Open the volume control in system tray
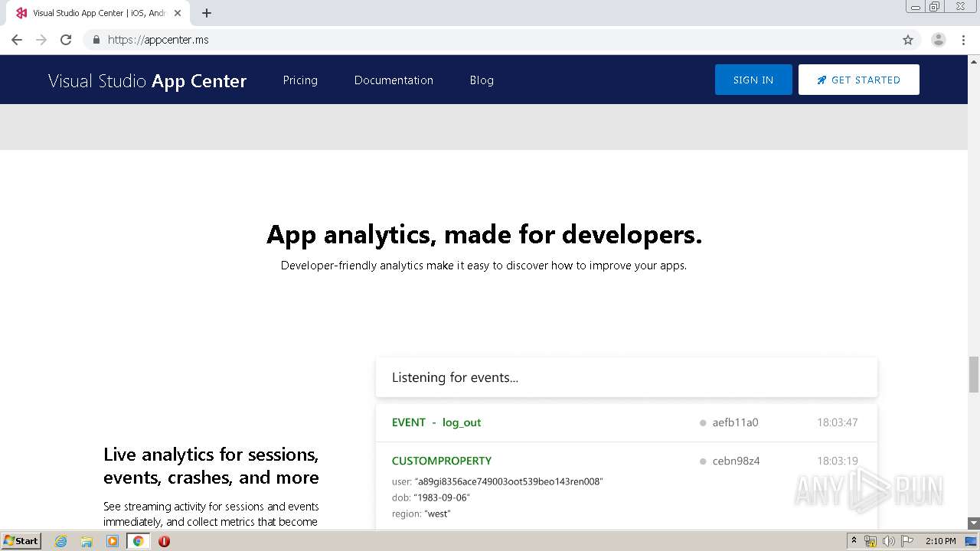 [x=888, y=541]
